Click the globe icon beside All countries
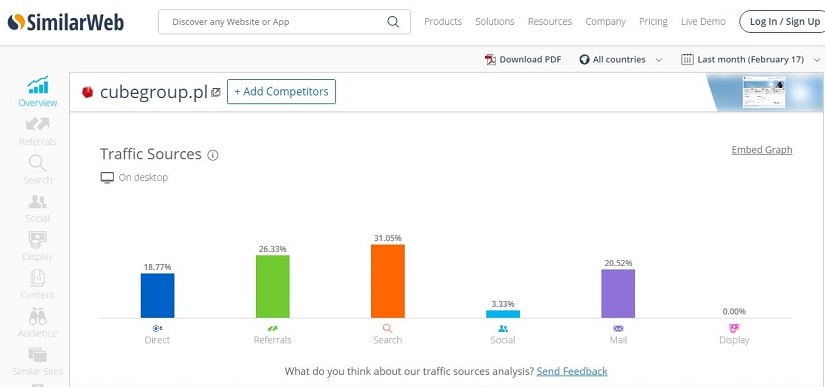 click(x=584, y=59)
